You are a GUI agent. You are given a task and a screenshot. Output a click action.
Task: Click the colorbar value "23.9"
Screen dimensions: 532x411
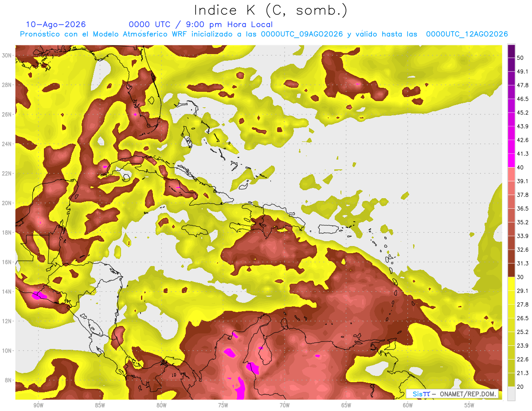(523, 346)
